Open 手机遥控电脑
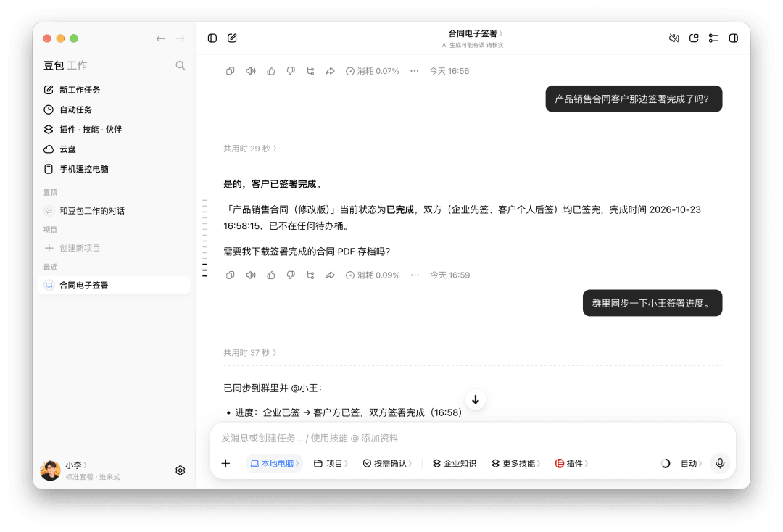 coord(114,169)
